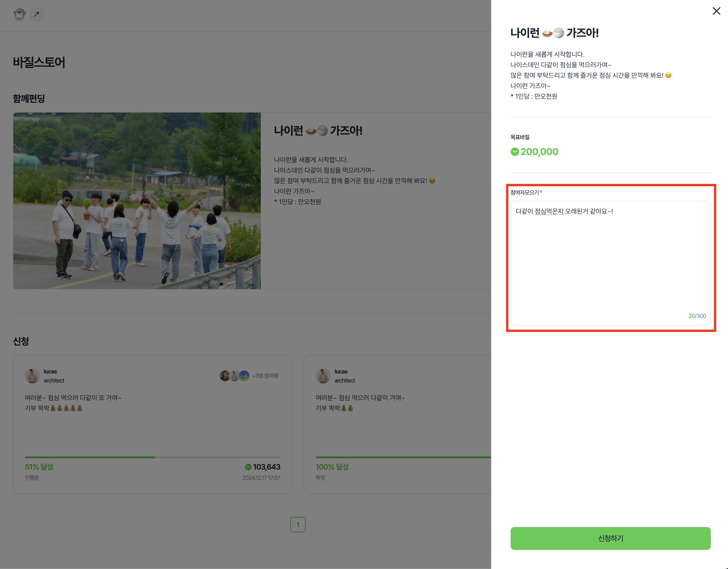
Task: Click the 51% progress bar
Action: click(x=152, y=457)
